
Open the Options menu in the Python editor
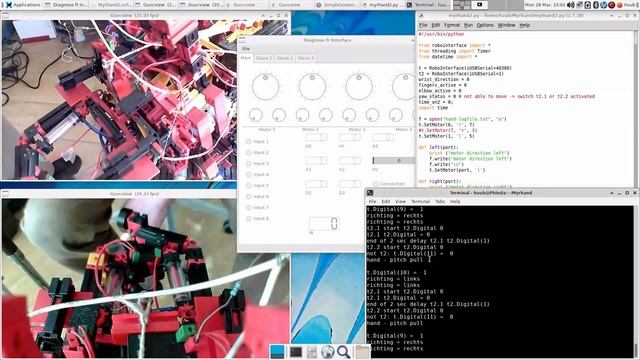(x=485, y=25)
